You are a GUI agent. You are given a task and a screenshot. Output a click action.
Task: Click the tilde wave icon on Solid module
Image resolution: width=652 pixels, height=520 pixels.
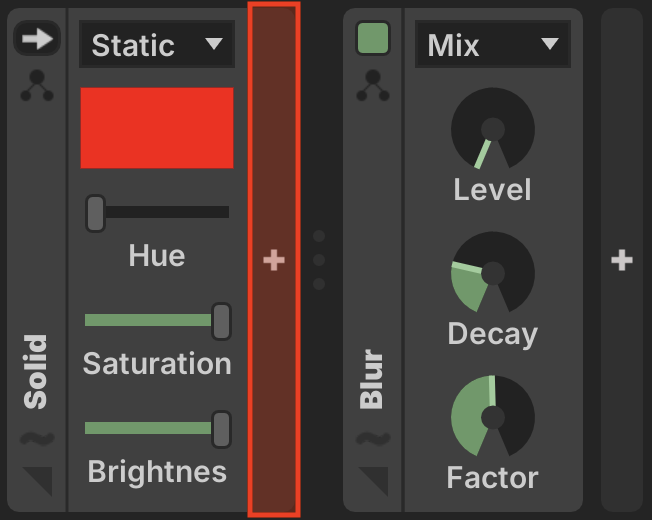[x=37, y=439]
